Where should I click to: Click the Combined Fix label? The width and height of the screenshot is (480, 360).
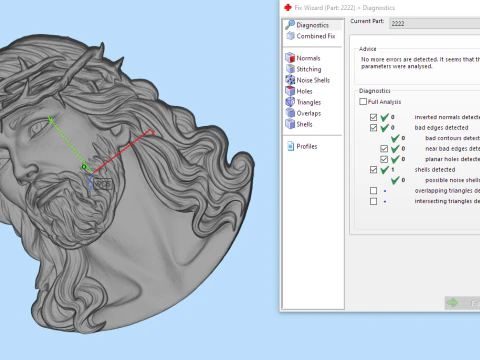pyautogui.click(x=316, y=36)
